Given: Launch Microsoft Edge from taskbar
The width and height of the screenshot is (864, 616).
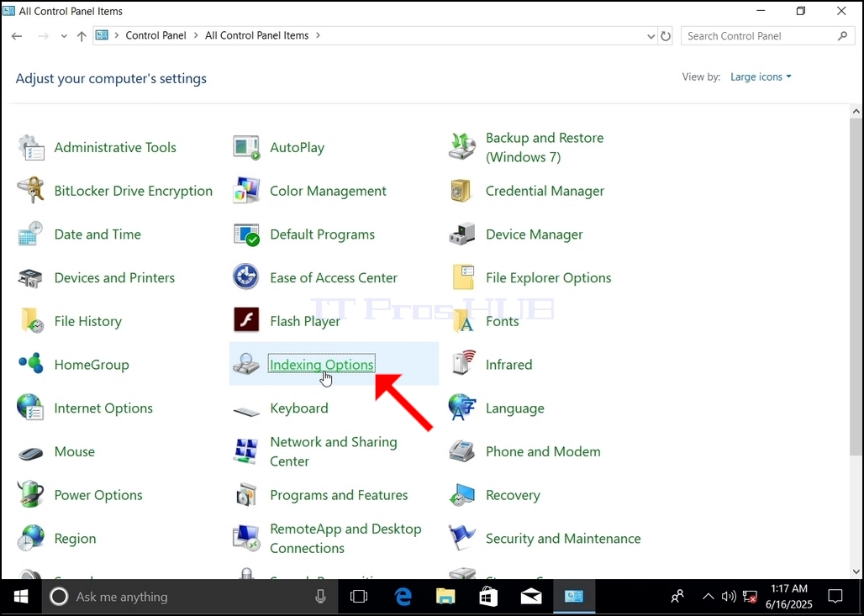Looking at the screenshot, I should 403,596.
